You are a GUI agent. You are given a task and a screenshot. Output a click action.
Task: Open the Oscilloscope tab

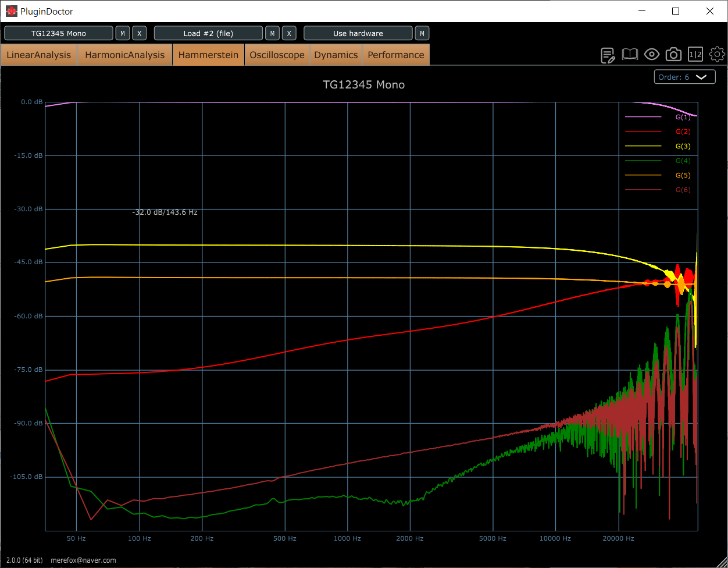click(x=277, y=55)
